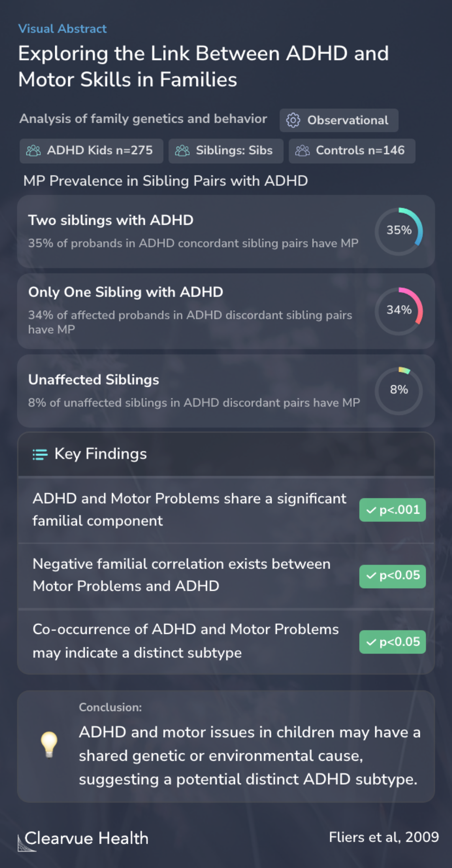Select the Controls n=146 tag
The width and height of the screenshot is (452, 868).
tap(352, 151)
